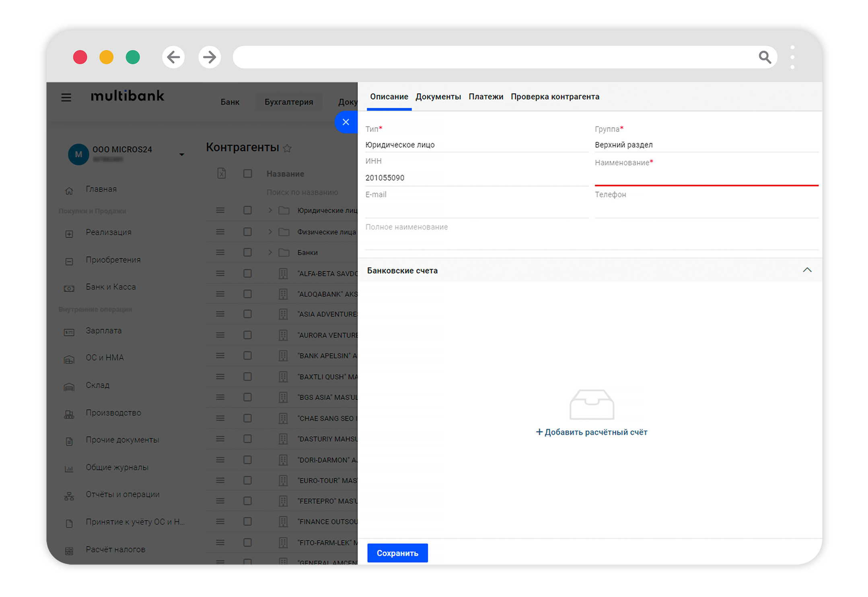Check the ASIA ADVENTURE row checkbox
The height and width of the screenshot is (597, 868).
point(248,314)
